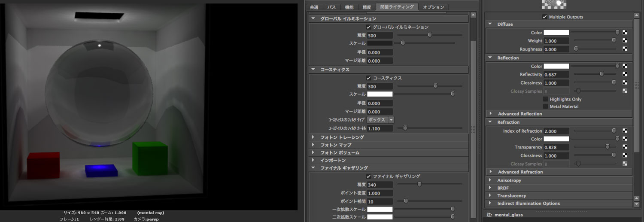Uncheck the グローバル イルミネーション checkbox
The image size is (644, 222).
(x=368, y=27)
